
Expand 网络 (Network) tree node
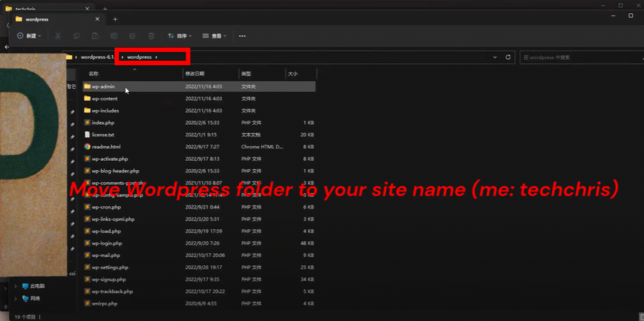(16, 298)
